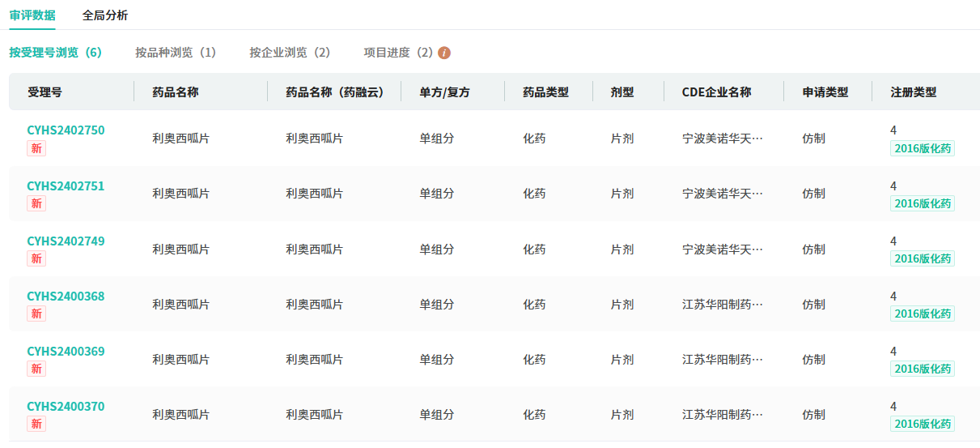The image size is (980, 448).
Task: Click the 受理号 column header
Action: coord(45,92)
